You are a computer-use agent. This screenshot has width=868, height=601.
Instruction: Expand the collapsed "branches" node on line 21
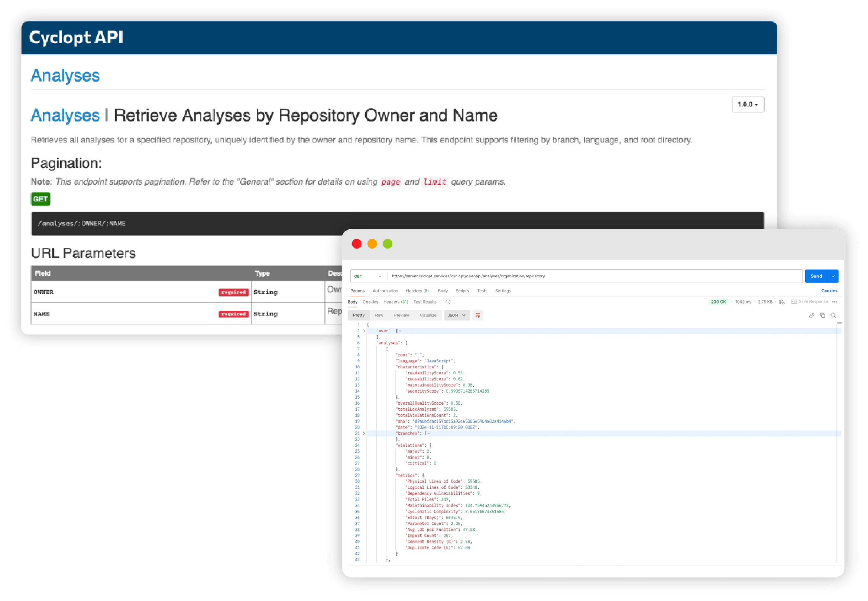[x=364, y=433]
